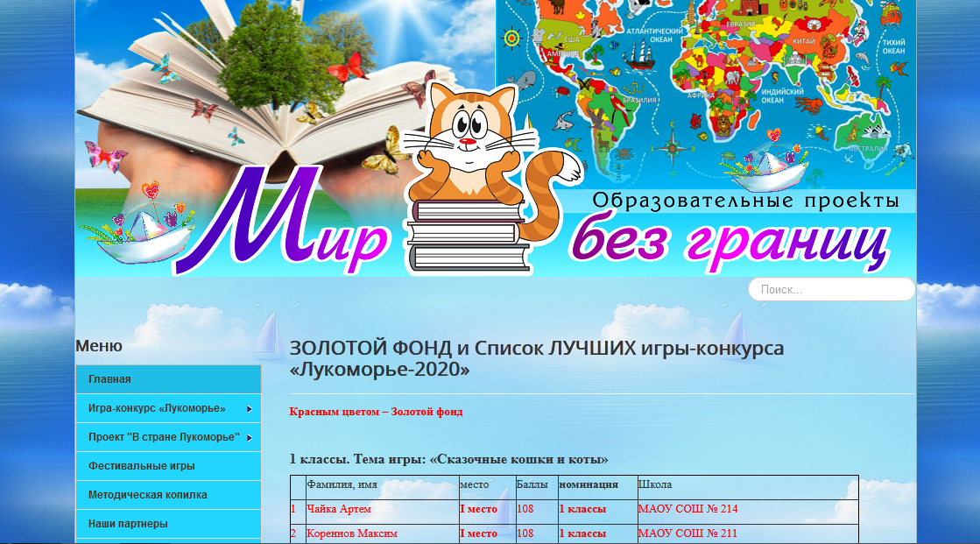Viewport: 980px width, 544px height.
Task: Click the "МАОУ СОШ № 214" school cell
Action: (x=687, y=509)
